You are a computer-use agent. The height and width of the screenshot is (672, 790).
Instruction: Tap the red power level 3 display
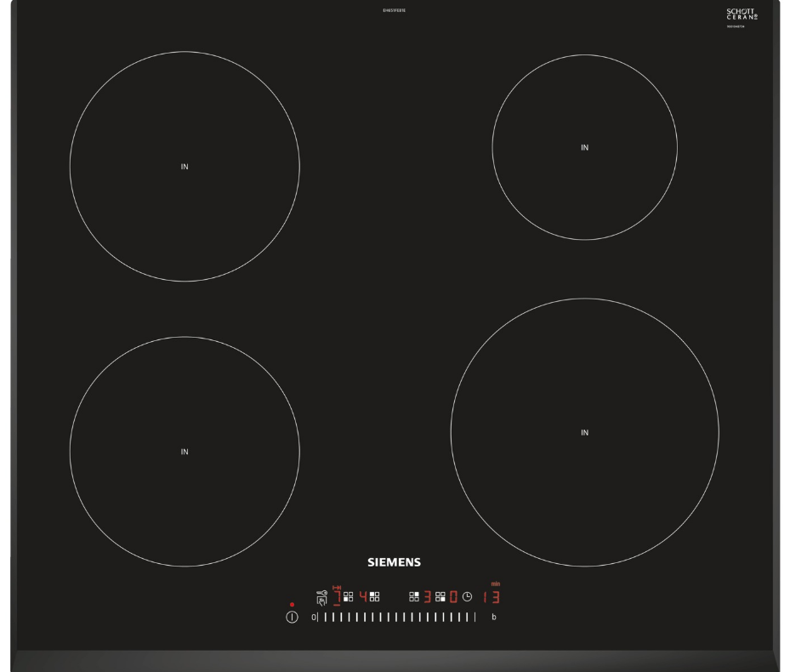point(428,596)
